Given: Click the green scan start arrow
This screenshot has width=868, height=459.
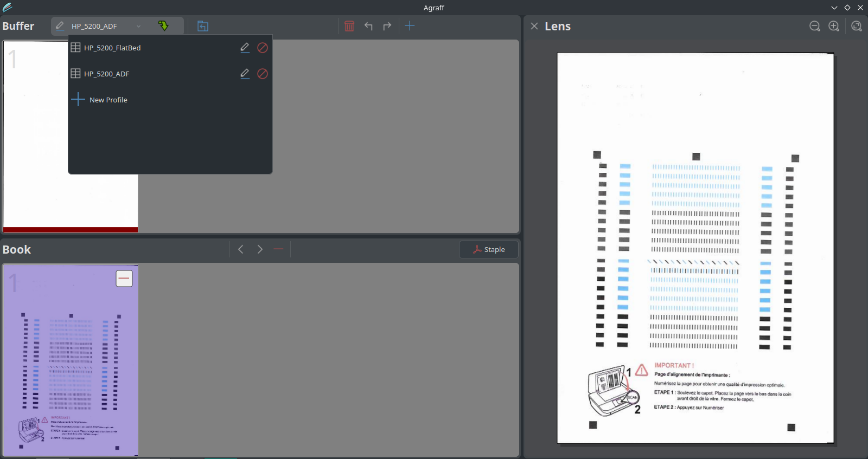Looking at the screenshot, I should coord(163,26).
